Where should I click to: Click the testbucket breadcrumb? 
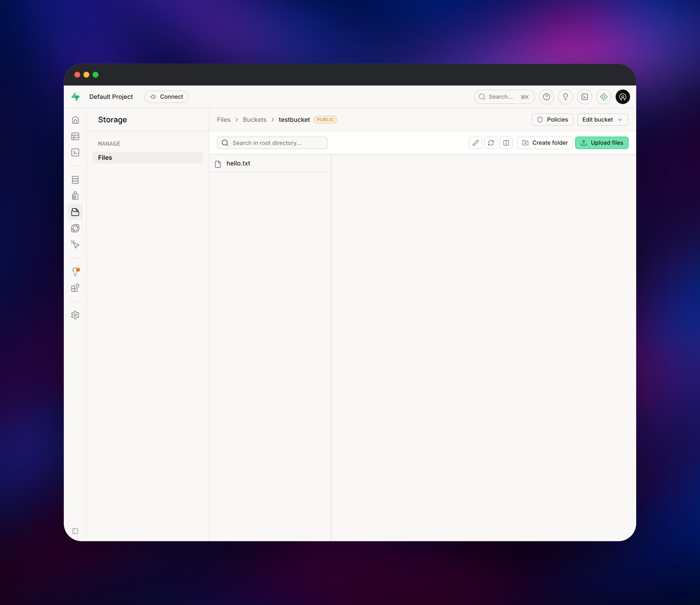click(294, 120)
